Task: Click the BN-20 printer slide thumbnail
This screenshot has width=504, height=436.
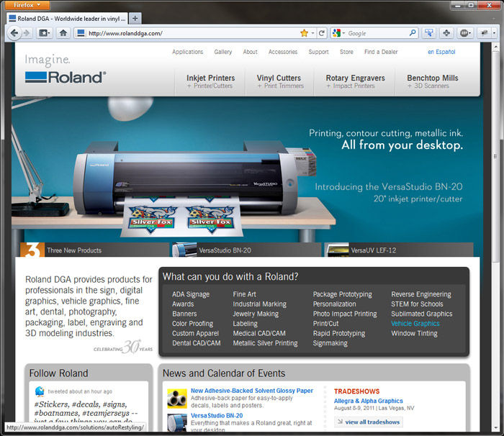Action: point(184,250)
